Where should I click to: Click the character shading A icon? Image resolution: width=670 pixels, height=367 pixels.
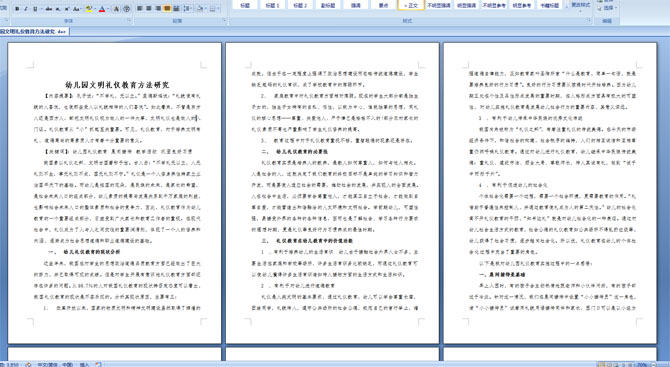(x=116, y=9)
